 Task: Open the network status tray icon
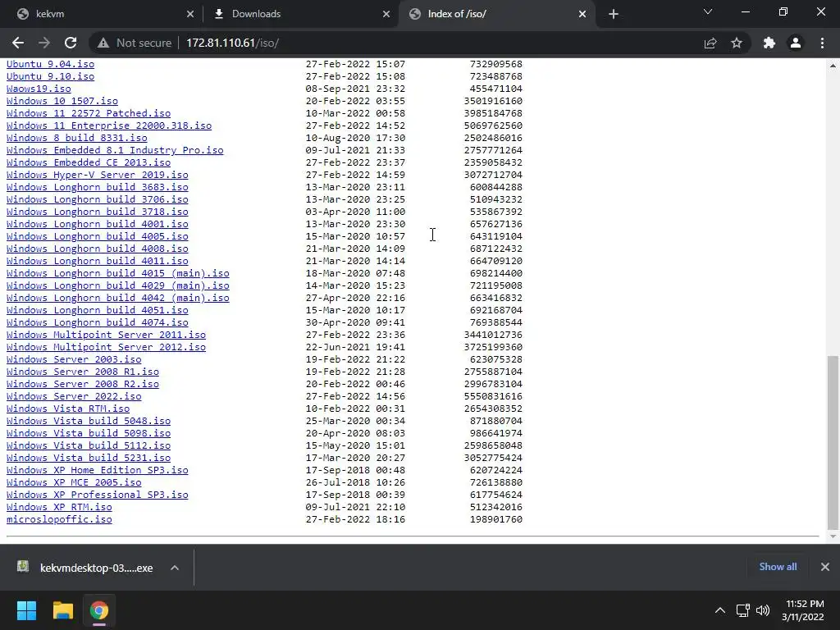742,610
